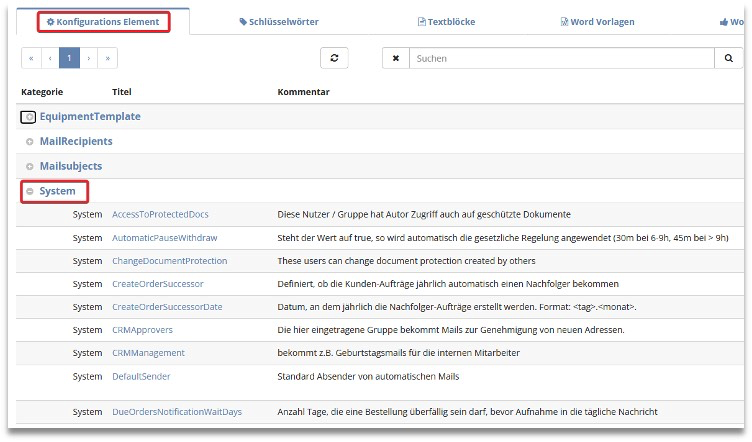Open the AccessToProtectedDocs setting link
Viewport: 752px width, 442px height.
(160, 214)
